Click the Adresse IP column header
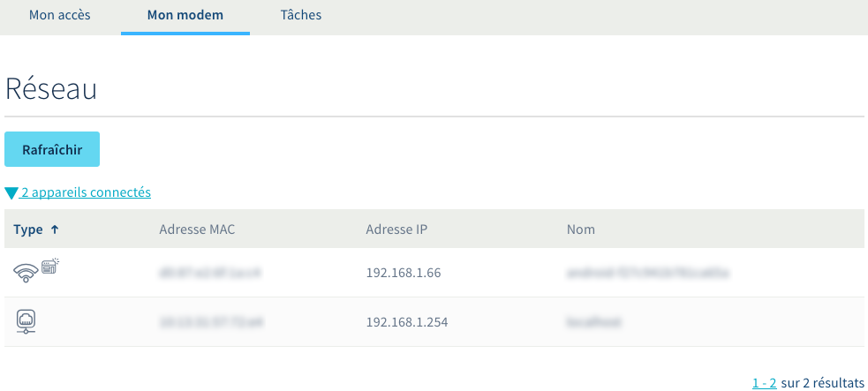 pyautogui.click(x=396, y=229)
